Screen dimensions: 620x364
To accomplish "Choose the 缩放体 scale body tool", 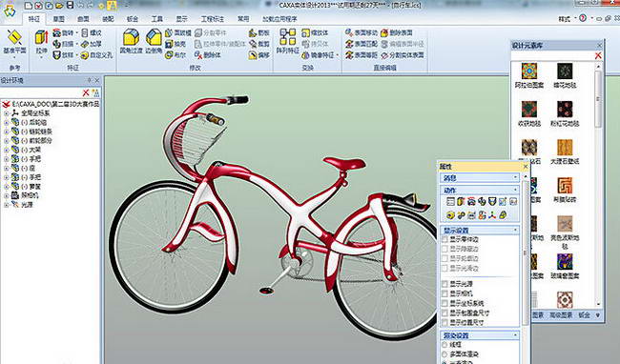I will (315, 32).
